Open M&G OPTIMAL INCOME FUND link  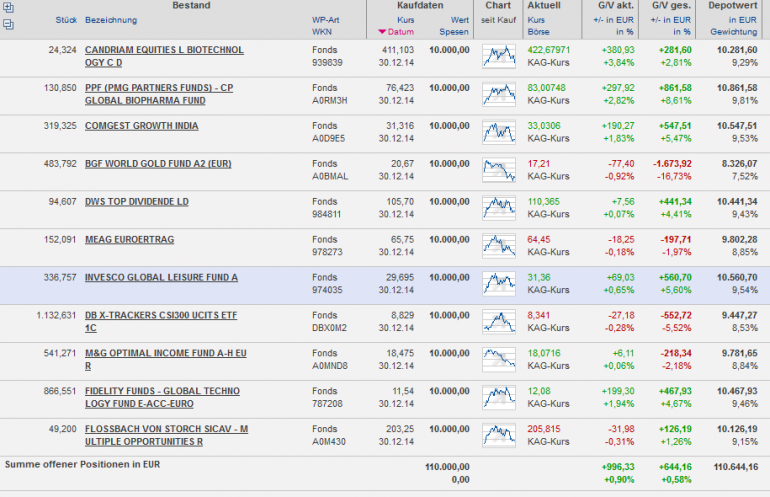point(165,359)
